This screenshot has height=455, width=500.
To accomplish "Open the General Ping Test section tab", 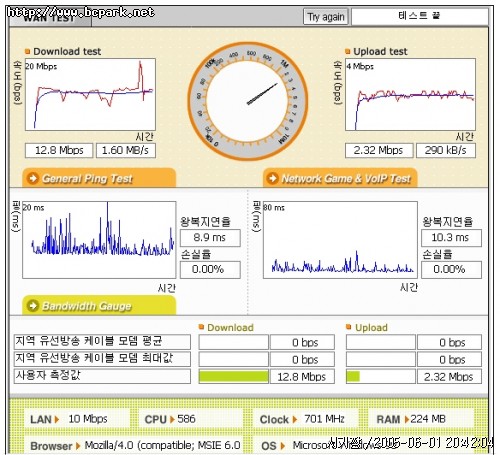I will [x=99, y=178].
